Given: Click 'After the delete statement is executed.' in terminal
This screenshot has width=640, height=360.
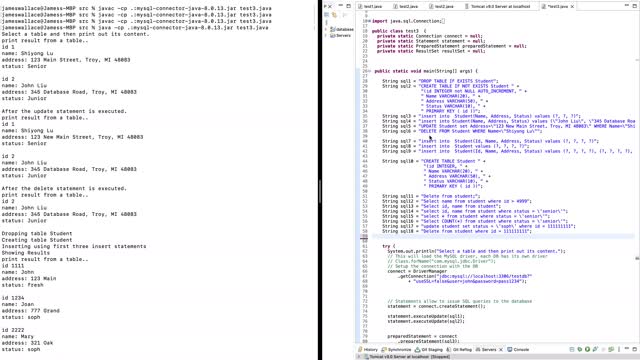Looking at the screenshot, I should pyautogui.click(x=64, y=189).
